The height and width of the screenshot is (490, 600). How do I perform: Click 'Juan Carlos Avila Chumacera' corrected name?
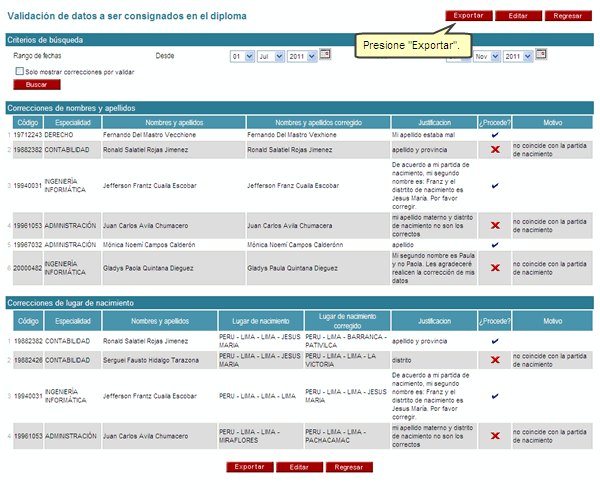(290, 225)
